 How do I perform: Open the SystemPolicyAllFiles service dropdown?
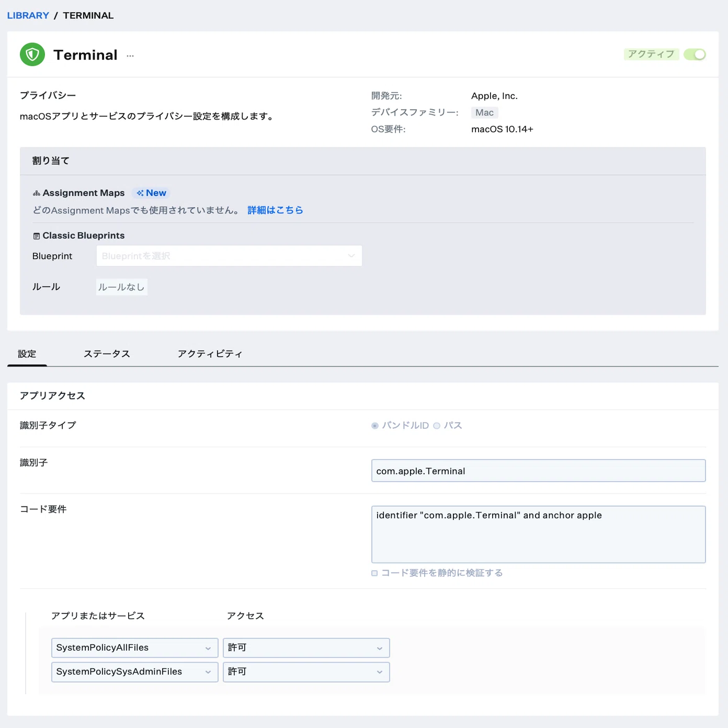tap(135, 648)
